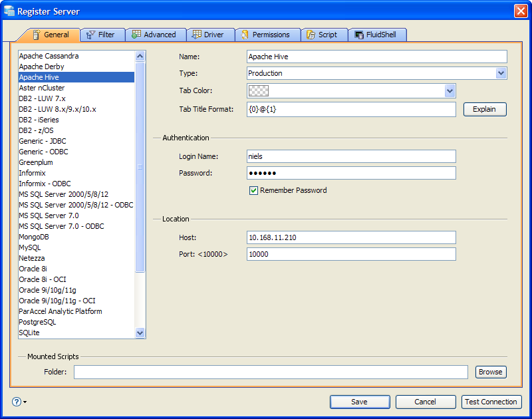Click the Browse button for Folder
532x419 pixels.
click(x=490, y=372)
